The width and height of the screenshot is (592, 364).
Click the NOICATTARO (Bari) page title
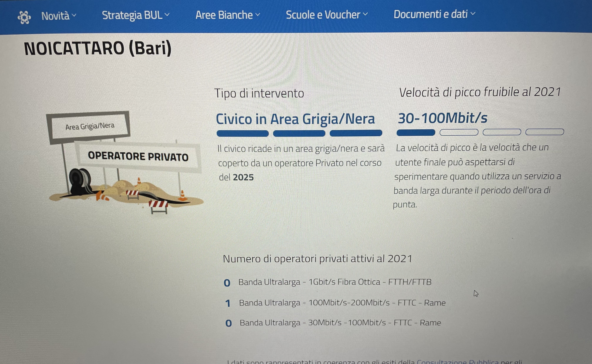tap(98, 49)
